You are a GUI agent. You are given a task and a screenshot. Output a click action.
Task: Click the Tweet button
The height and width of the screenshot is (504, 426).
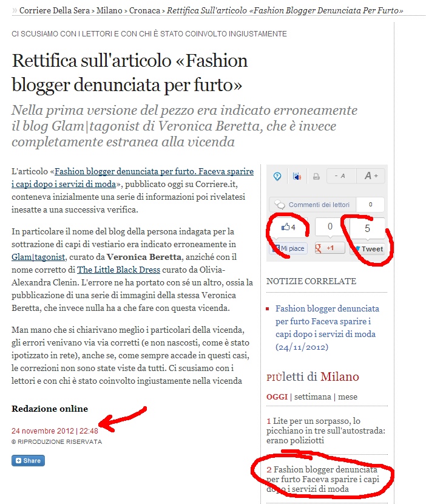coord(367,249)
